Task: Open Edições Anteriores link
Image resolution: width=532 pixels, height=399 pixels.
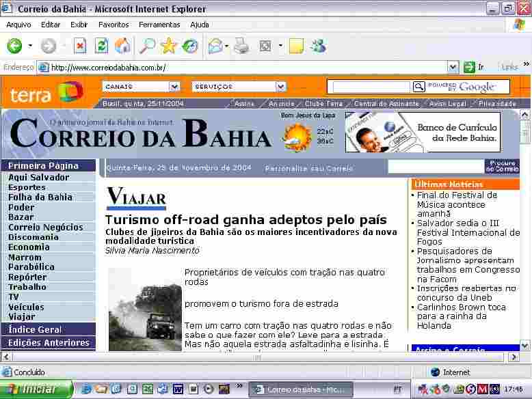Action: (x=49, y=343)
